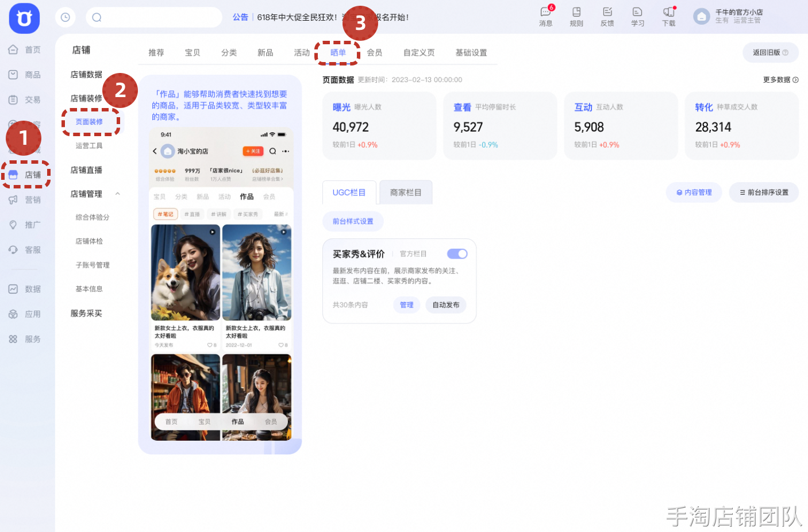
Task: Open 交易 transactions in sidebar
Action: (25, 100)
